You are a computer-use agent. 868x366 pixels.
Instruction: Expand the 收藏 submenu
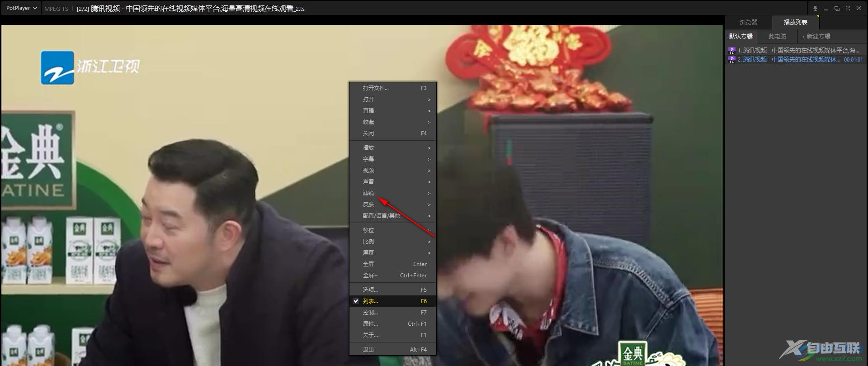tap(392, 122)
